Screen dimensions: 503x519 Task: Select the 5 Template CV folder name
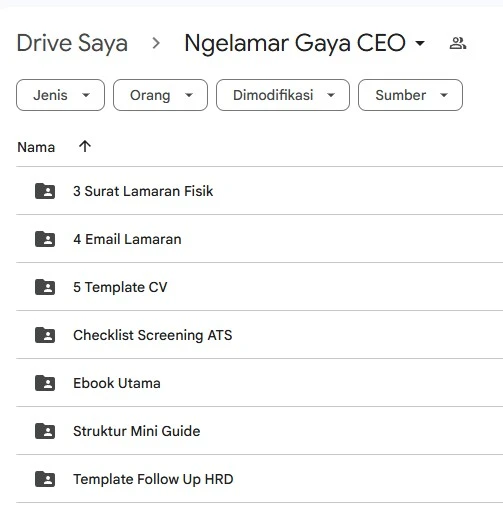point(120,287)
